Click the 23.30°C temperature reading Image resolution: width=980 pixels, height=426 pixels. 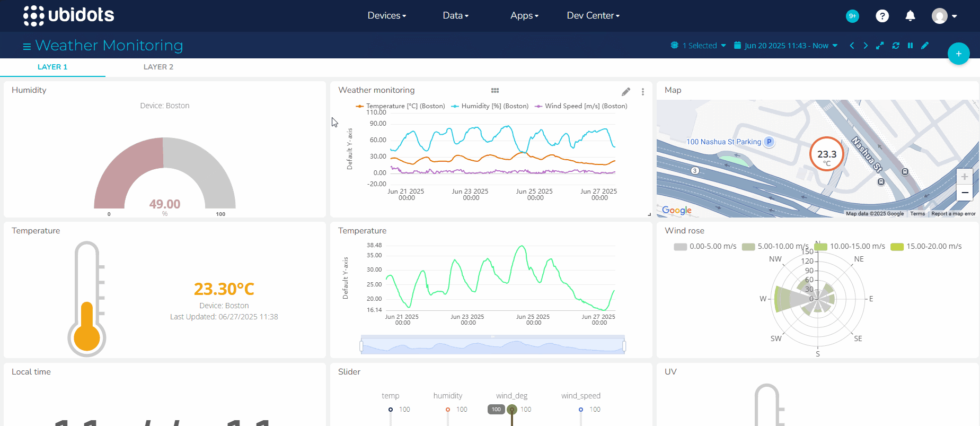click(224, 289)
